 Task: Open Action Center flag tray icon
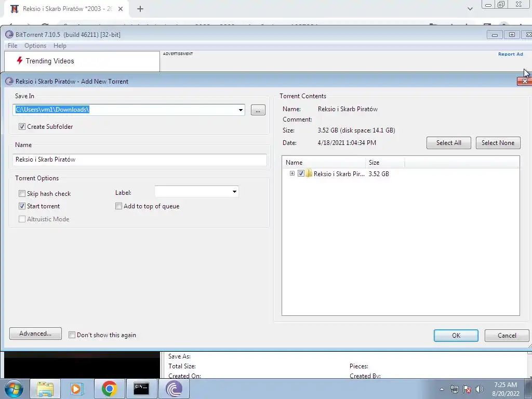coord(467,389)
